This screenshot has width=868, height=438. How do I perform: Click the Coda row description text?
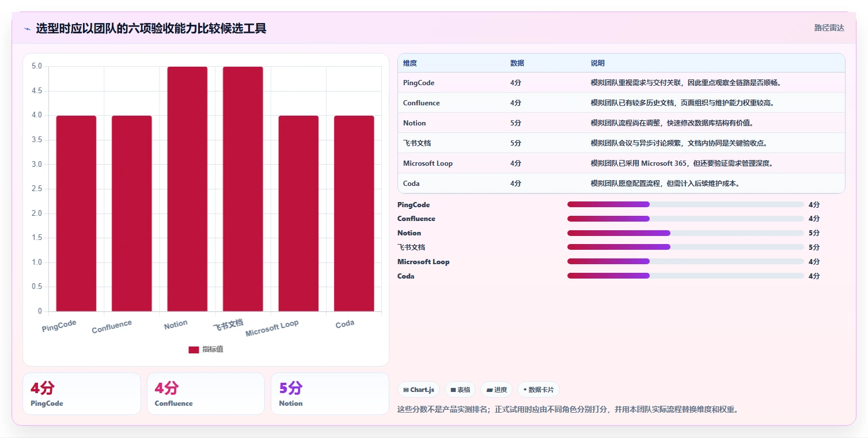(x=665, y=184)
